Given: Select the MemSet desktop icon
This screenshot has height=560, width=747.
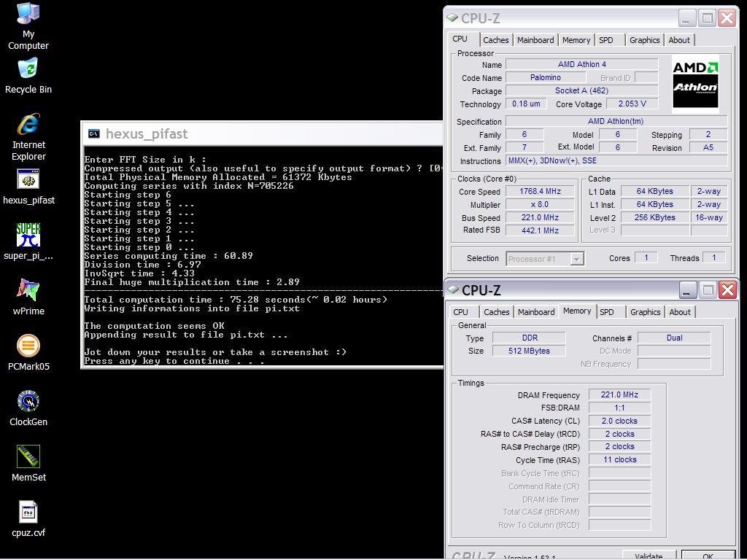Looking at the screenshot, I should (28, 463).
